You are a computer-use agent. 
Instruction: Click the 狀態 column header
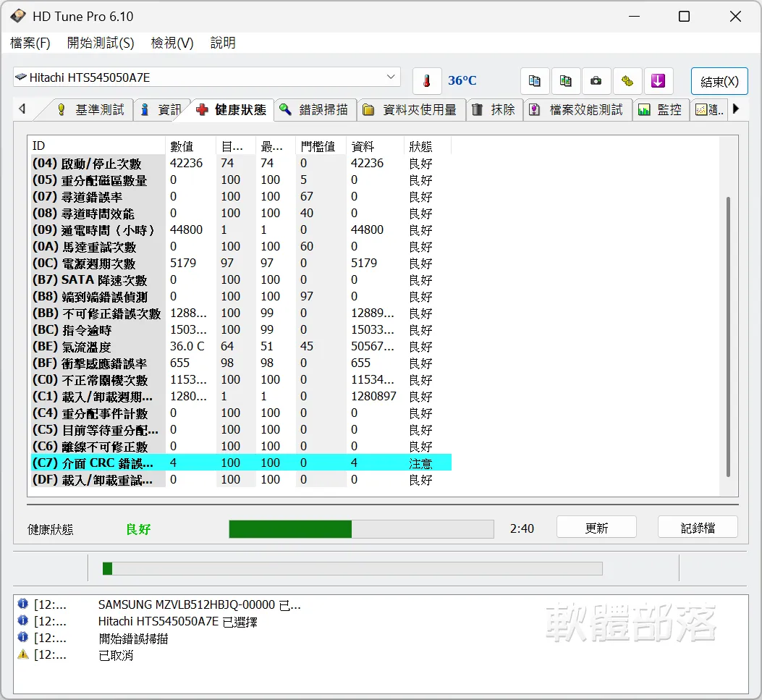click(x=427, y=146)
